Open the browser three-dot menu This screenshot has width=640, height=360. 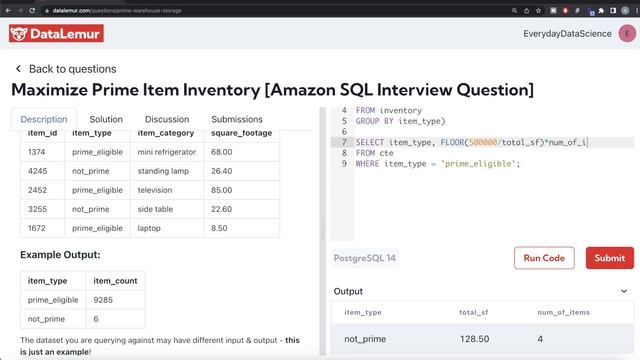pos(637,11)
